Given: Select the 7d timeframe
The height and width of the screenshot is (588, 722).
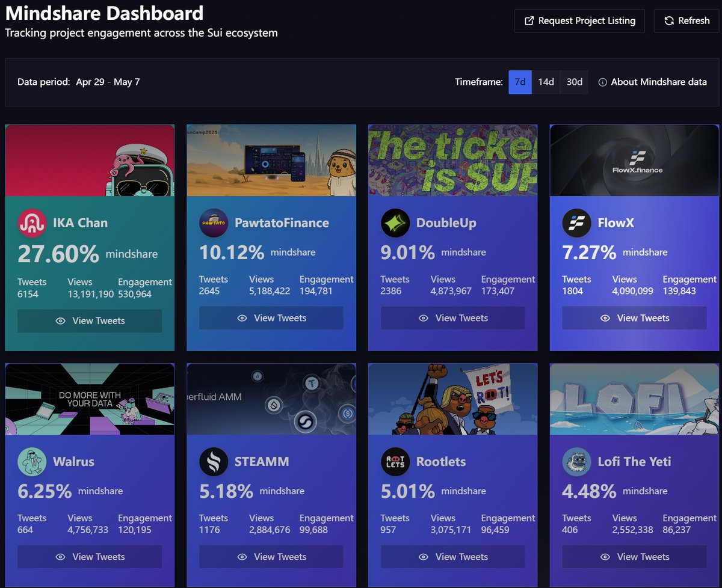Looking at the screenshot, I should click(520, 82).
